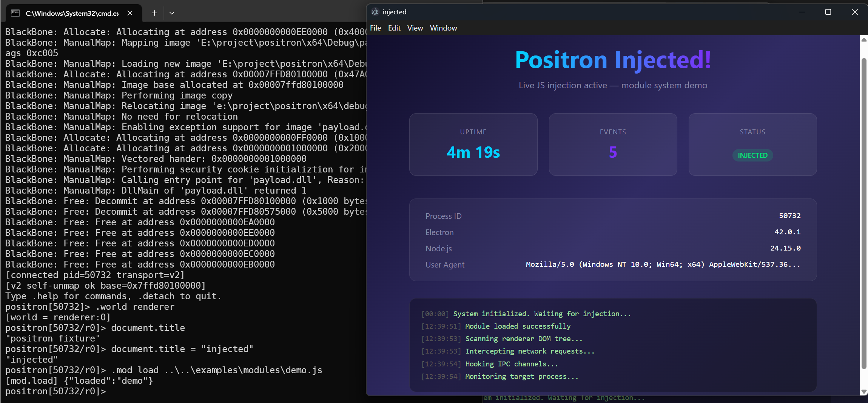
Task: Click the Electron version 42.0.1
Action: [x=787, y=232]
